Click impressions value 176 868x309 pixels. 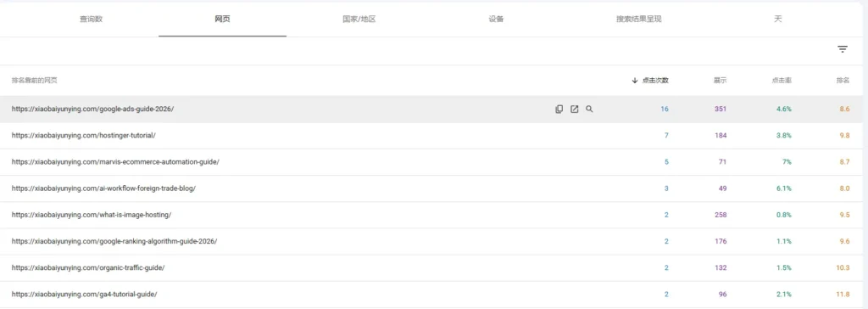click(x=721, y=241)
